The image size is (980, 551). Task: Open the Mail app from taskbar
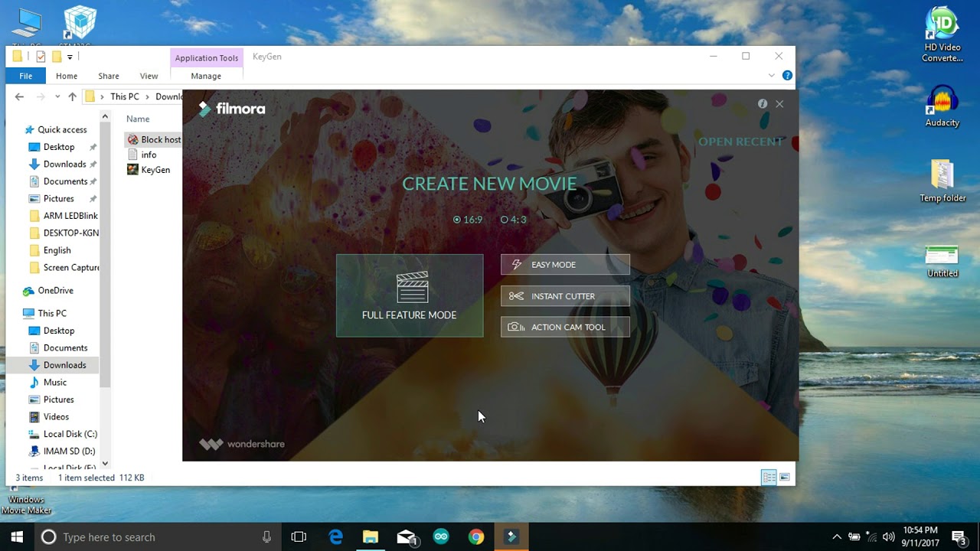coord(406,537)
